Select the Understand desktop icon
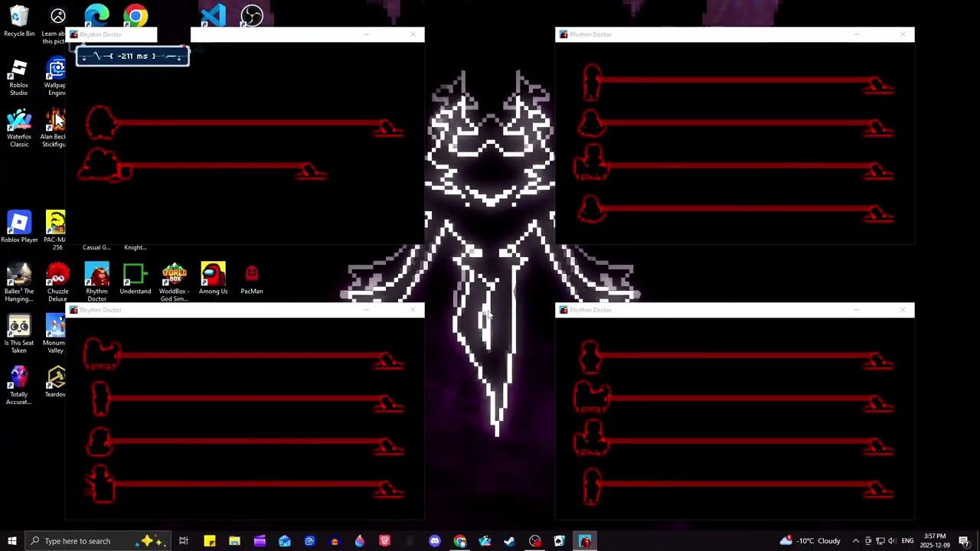980x551 pixels. [x=136, y=279]
